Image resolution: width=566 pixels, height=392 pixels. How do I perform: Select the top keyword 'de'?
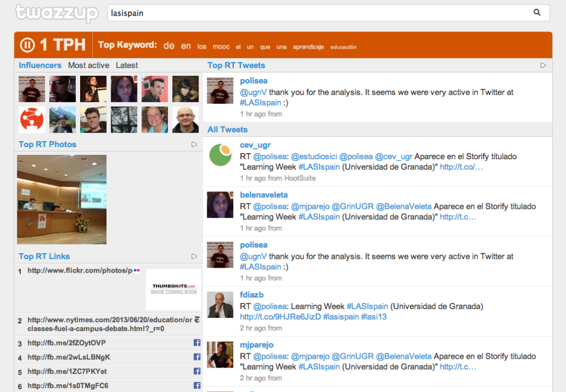coord(169,46)
